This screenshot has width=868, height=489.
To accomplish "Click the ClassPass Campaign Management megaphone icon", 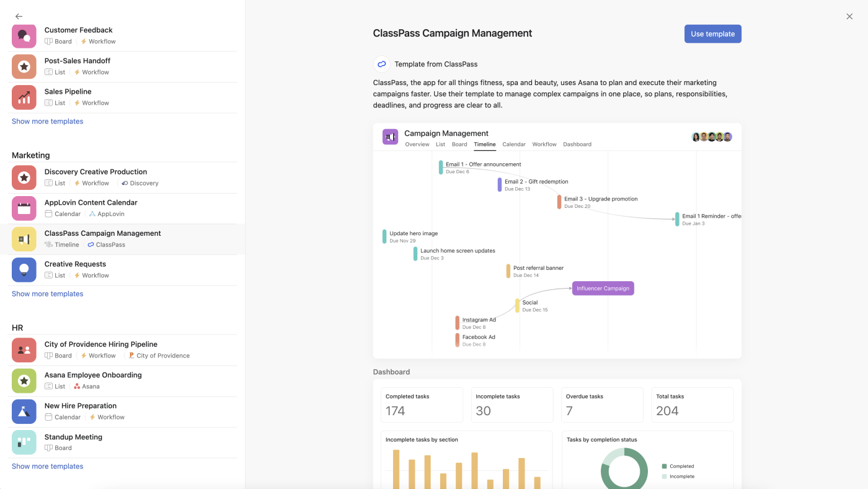I will (x=24, y=239).
